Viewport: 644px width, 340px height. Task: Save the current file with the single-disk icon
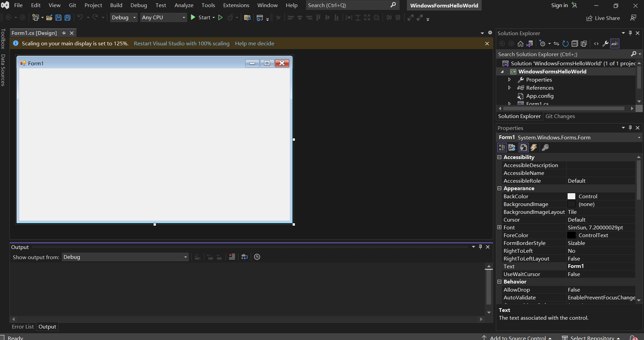[x=59, y=18]
